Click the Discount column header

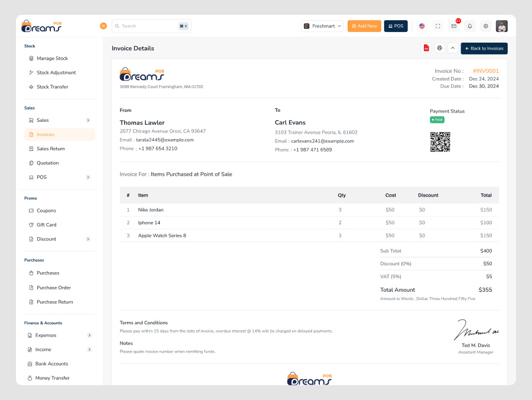coord(428,195)
